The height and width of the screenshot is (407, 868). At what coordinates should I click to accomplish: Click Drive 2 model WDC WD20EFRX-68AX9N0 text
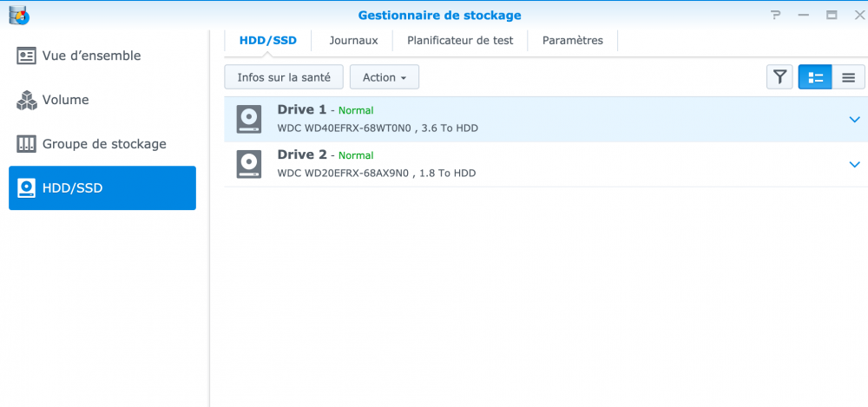(x=343, y=174)
